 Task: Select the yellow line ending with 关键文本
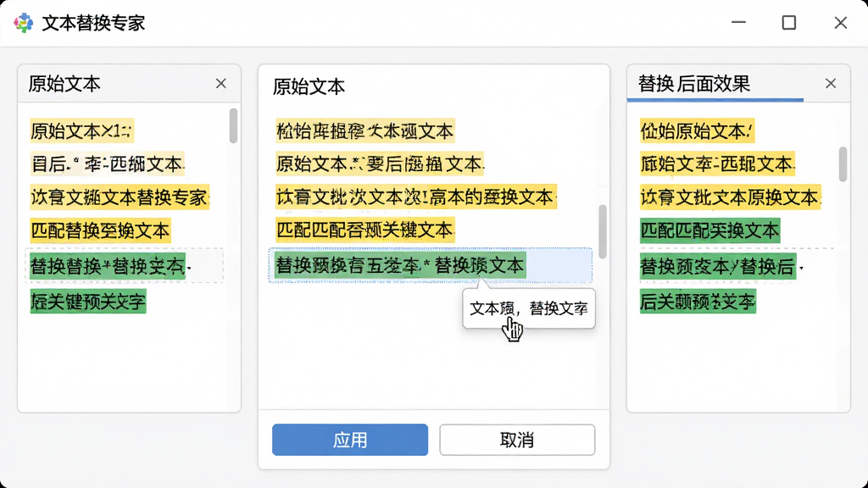coord(364,230)
